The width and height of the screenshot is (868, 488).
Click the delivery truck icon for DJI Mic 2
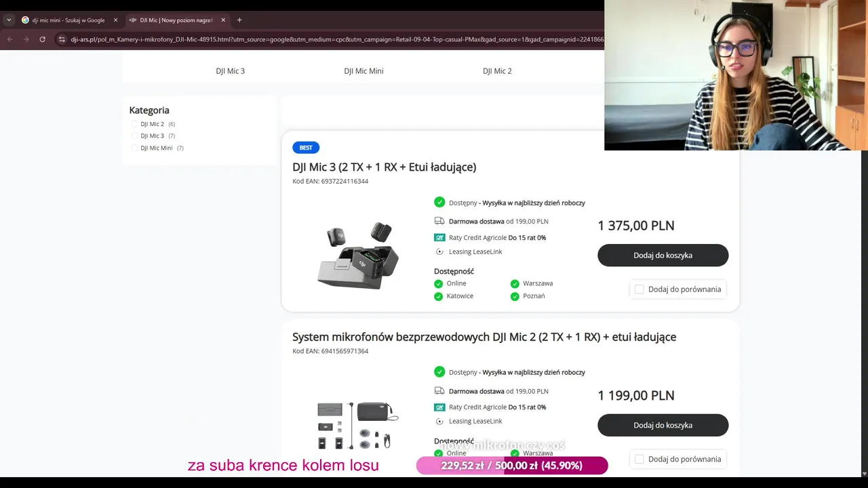point(439,390)
